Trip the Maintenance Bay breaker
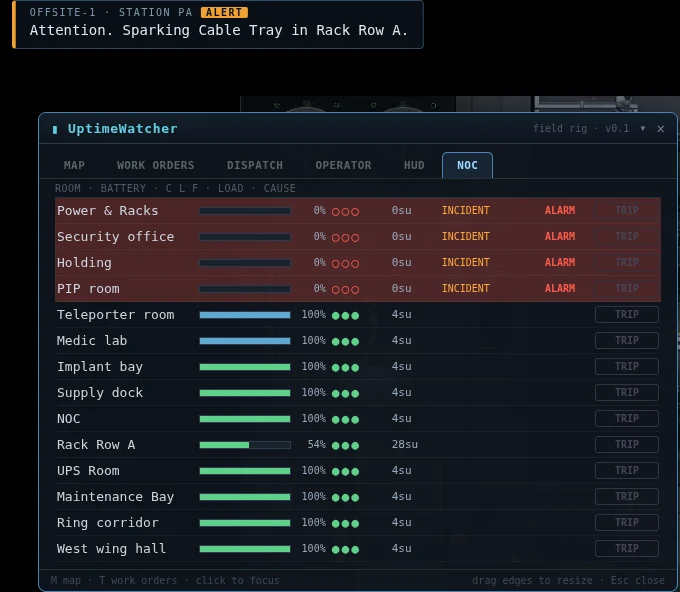The height and width of the screenshot is (592, 680). click(x=627, y=497)
